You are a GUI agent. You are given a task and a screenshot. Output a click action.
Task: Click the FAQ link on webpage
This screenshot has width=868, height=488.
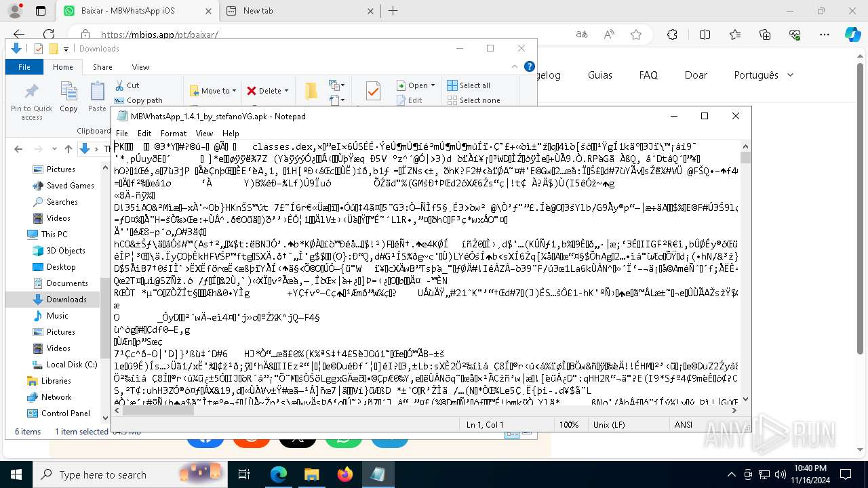pos(648,75)
